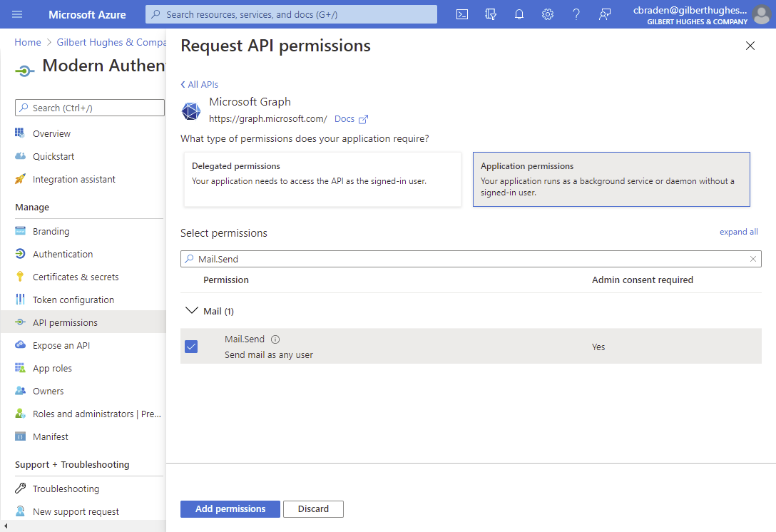Click the Yes admin consent cell
The height and width of the screenshot is (532, 776).
pos(598,347)
